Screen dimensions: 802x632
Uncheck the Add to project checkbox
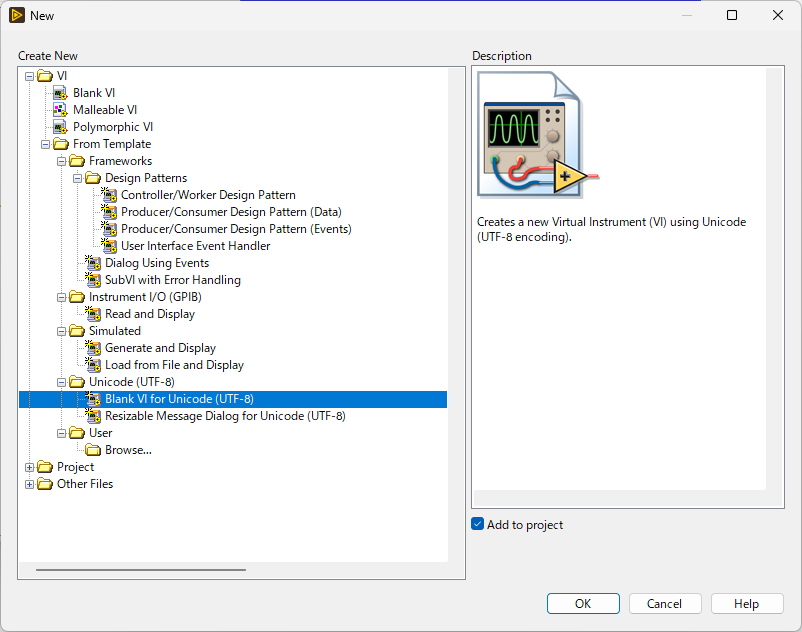coord(478,524)
